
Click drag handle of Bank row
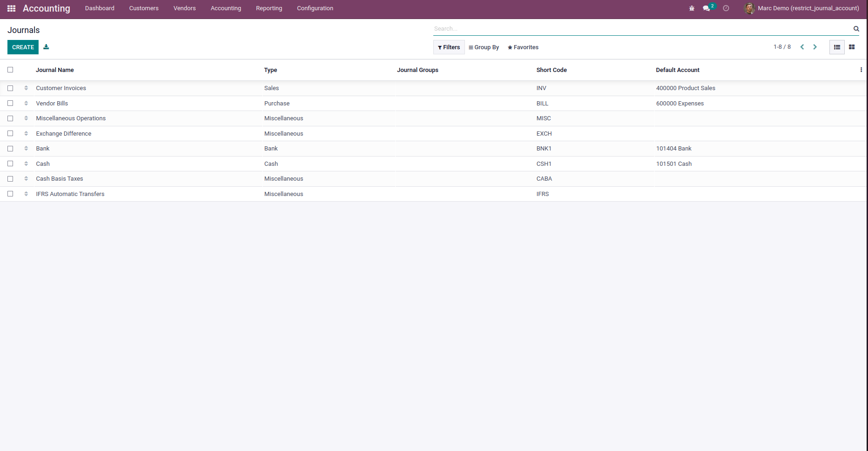(x=26, y=149)
